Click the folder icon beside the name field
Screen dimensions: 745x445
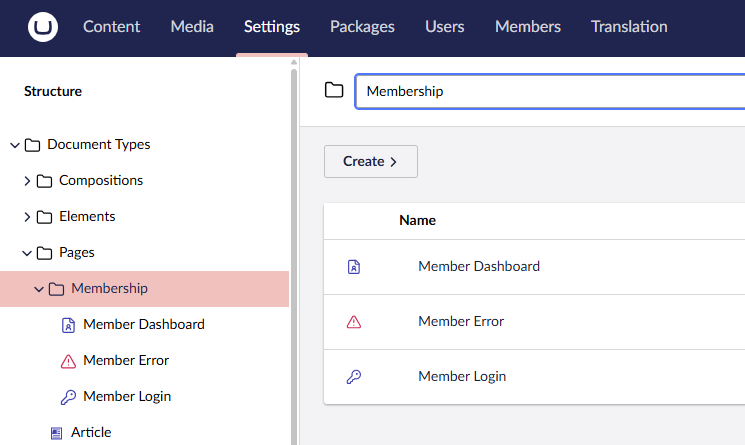tap(334, 91)
